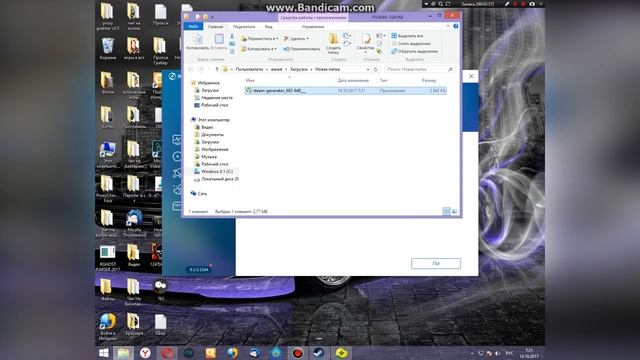The image size is (640, 360).
Task: Switch to the Поделиться ribbon tab
Action: click(x=244, y=27)
